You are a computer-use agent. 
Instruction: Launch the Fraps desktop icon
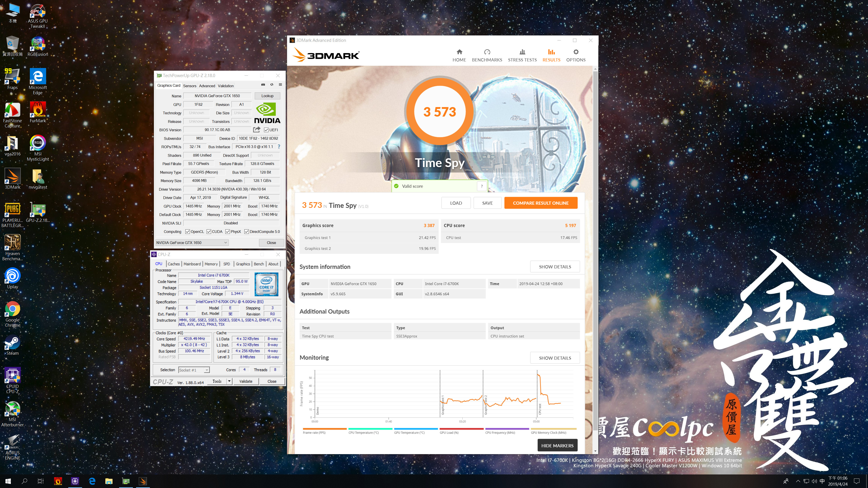(x=12, y=78)
